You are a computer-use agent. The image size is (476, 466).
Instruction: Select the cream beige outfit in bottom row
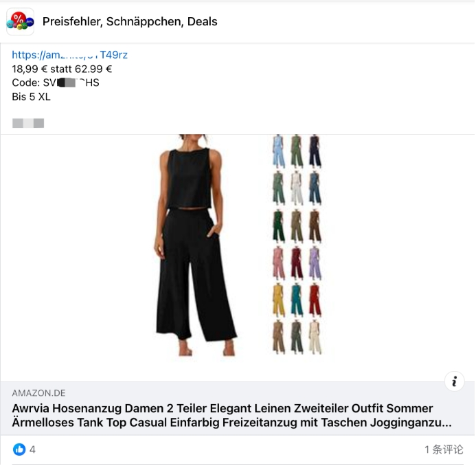pyautogui.click(x=315, y=337)
